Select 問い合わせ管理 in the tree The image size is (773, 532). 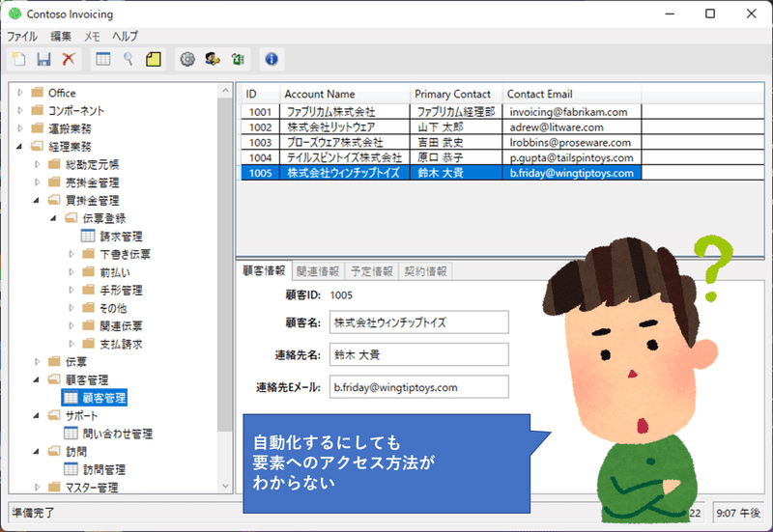117,434
